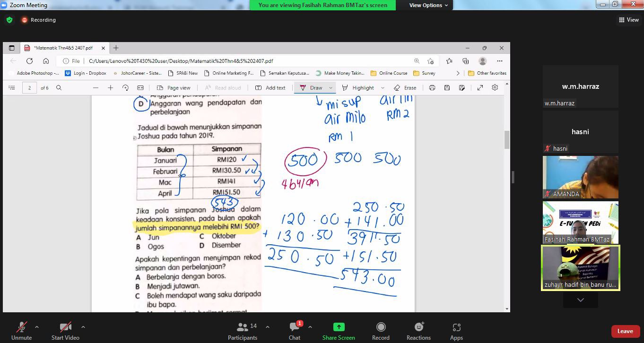Expand audio options arrow beside Unmute
The height and width of the screenshot is (343, 644).
pyautogui.click(x=37, y=326)
